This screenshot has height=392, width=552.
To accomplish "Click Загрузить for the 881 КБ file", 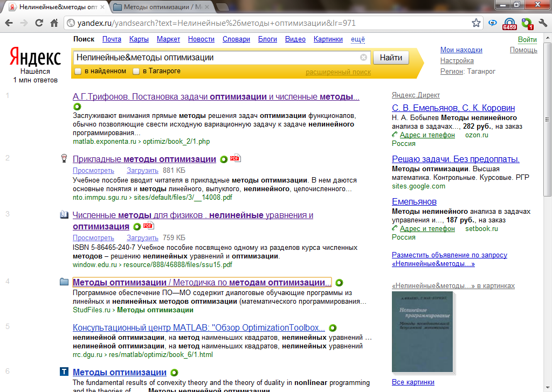I will 142,171.
